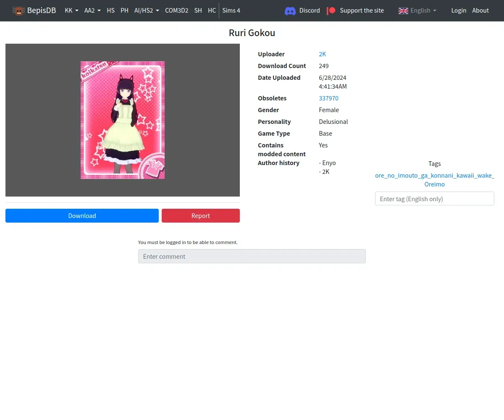Open the Discord link
Screen dimensions: 504x420
pyautogui.click(x=310, y=10)
